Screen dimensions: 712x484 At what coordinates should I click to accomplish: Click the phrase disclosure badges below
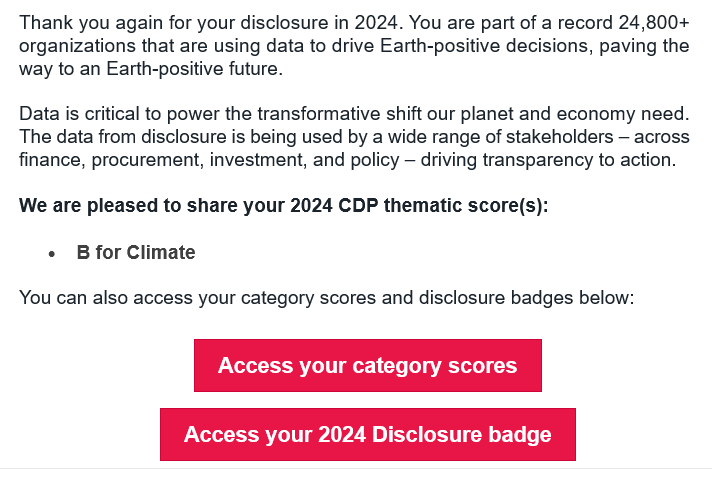click(526, 298)
